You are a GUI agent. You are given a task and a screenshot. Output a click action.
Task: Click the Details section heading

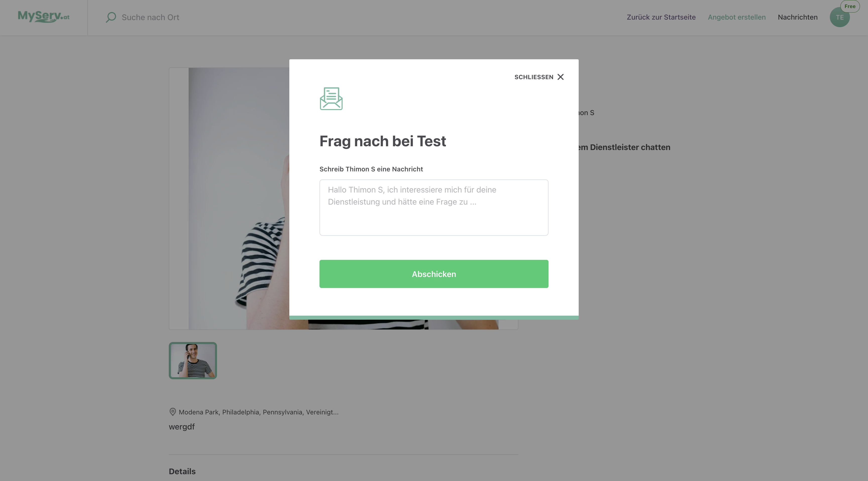pos(182,471)
